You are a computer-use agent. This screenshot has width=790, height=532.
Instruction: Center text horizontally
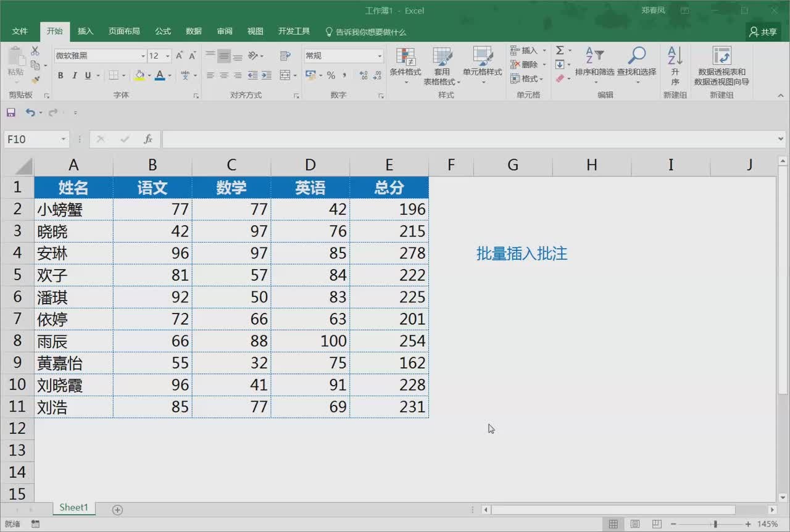[224, 75]
